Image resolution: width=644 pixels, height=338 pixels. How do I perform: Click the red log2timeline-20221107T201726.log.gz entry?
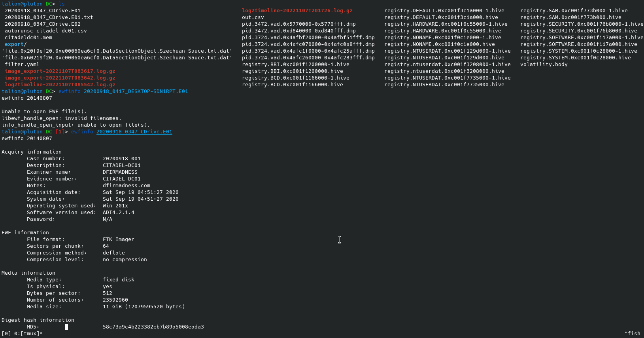pyautogui.click(x=297, y=11)
